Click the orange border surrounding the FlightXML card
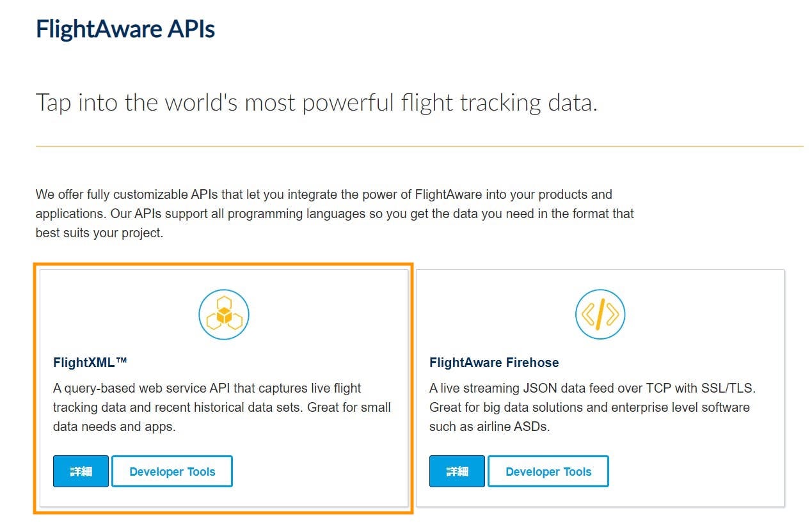 tap(223, 262)
